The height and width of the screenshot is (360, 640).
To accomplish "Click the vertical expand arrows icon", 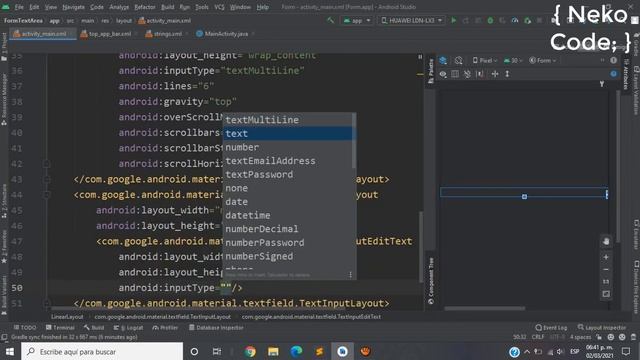I will pos(507,74).
